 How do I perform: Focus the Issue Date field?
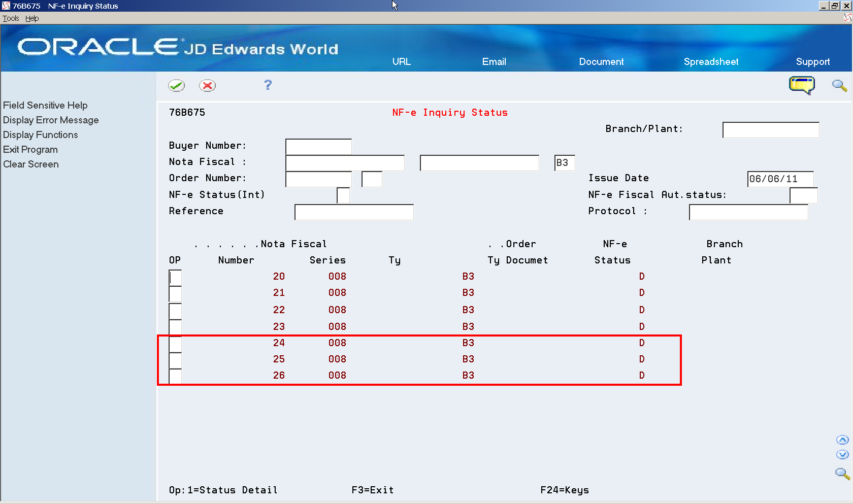(780, 179)
